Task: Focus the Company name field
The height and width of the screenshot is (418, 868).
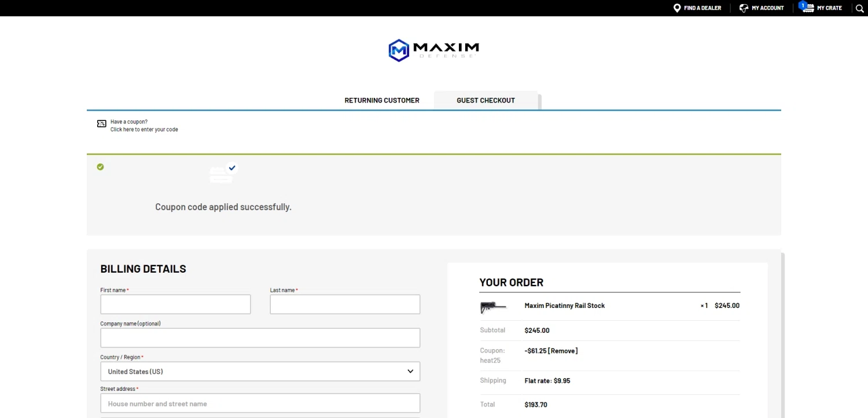Action: [x=260, y=338]
